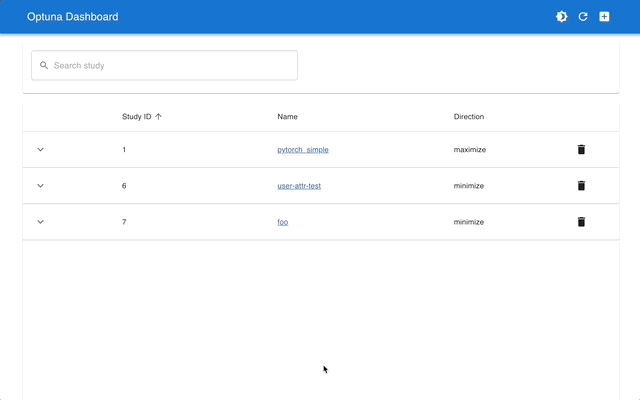This screenshot has height=400, width=640.
Task: Expand the foo study row
Action: tap(41, 222)
